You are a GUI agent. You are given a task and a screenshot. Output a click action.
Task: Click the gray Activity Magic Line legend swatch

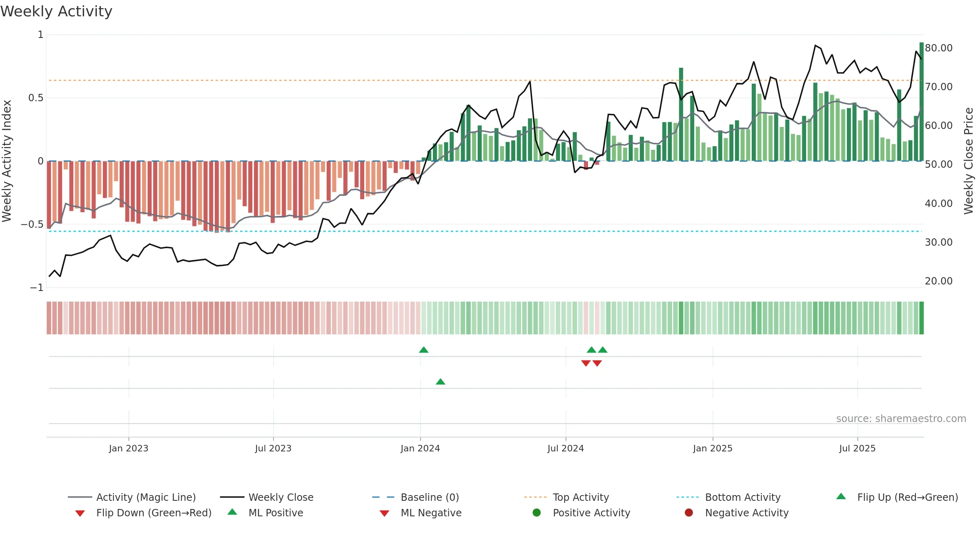[x=80, y=497]
